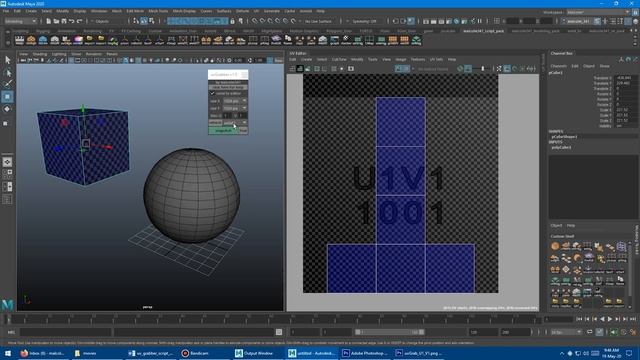Click UV Editor UV snapshot icon

pyautogui.click(x=351, y=69)
